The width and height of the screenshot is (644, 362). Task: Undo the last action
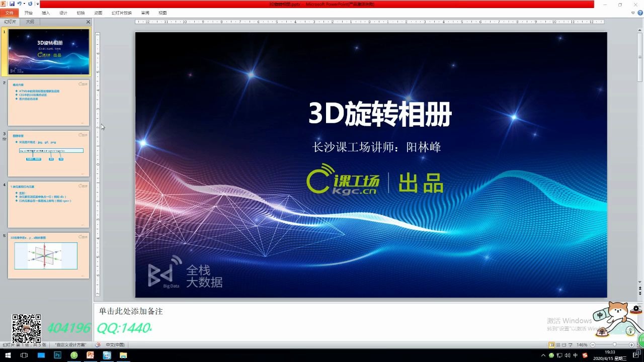(19, 4)
